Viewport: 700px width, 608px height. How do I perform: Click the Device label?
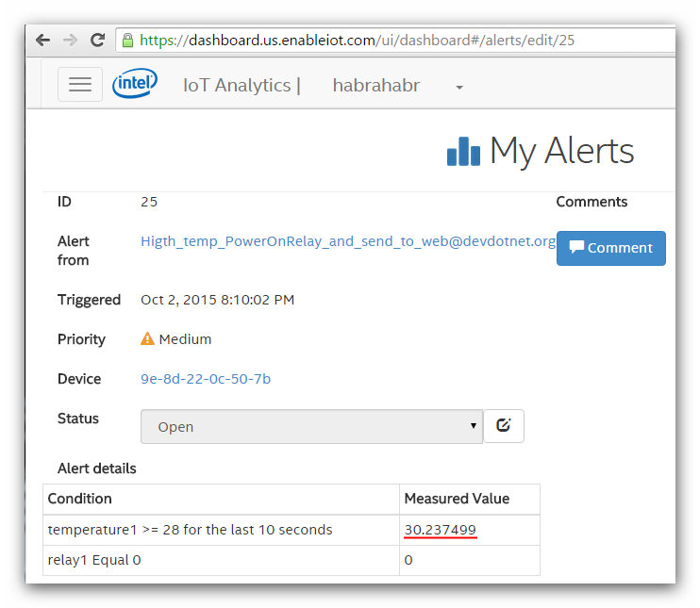point(79,379)
